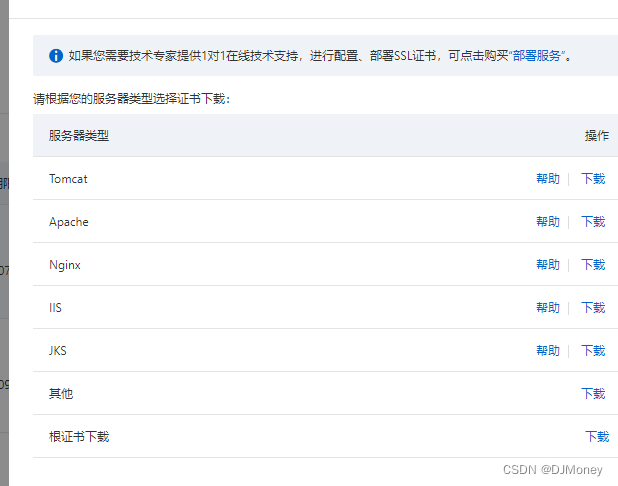This screenshot has height=486, width=618.
Task: Click the blue info icon in the notice banner
Action: pos(56,56)
